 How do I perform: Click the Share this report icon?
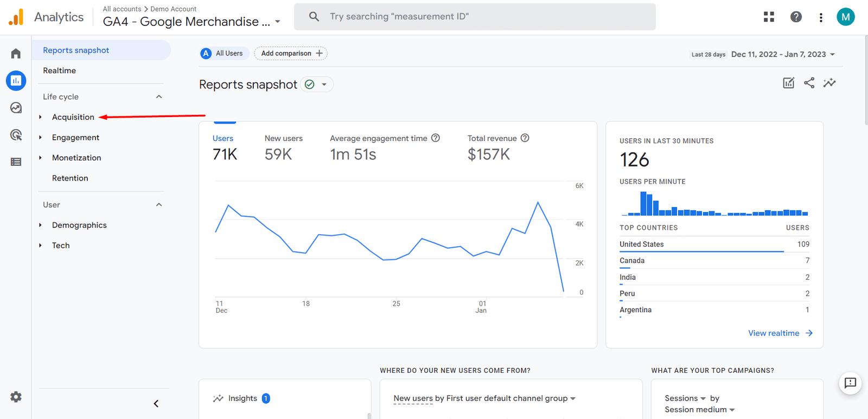coord(809,83)
